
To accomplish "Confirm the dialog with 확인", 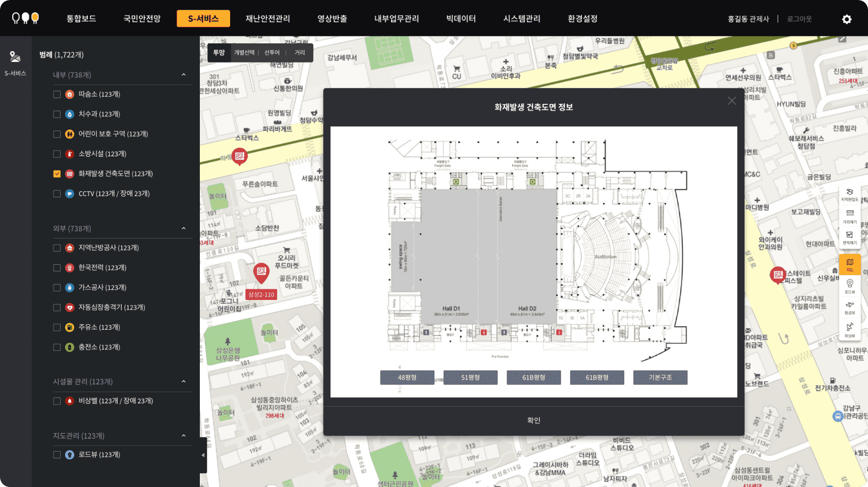I will [533, 420].
